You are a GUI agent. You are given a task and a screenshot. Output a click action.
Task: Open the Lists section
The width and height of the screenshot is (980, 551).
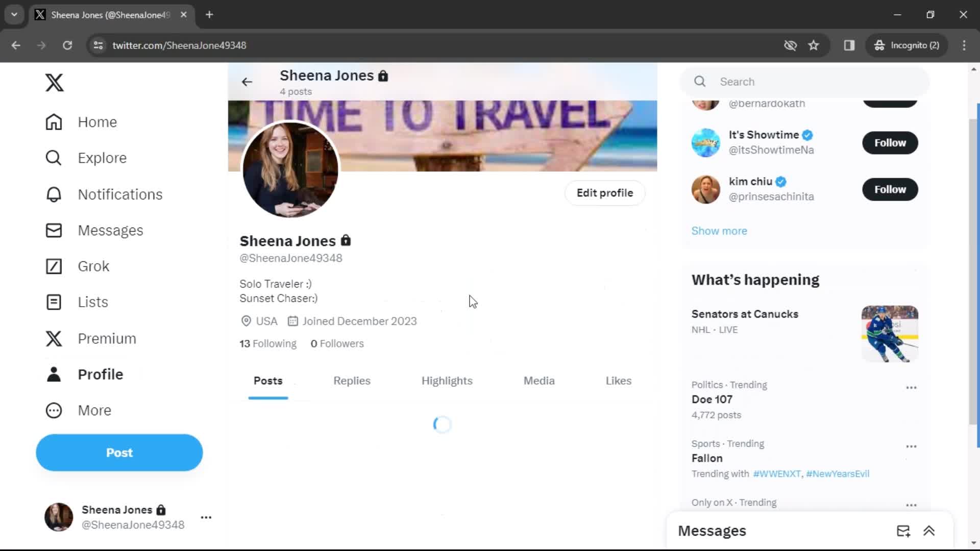click(x=54, y=302)
